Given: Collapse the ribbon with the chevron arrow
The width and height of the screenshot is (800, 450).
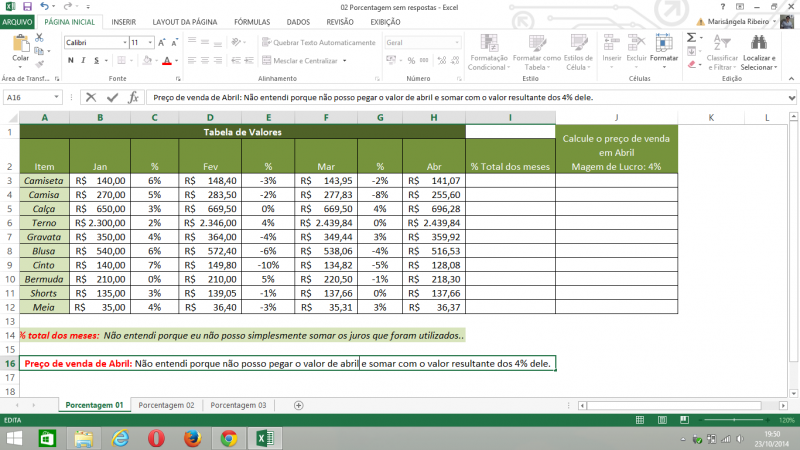Looking at the screenshot, I should [791, 79].
